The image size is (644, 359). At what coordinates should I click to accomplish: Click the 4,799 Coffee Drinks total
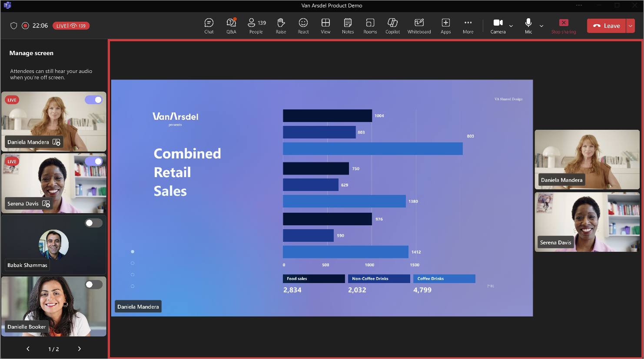pos(422,290)
